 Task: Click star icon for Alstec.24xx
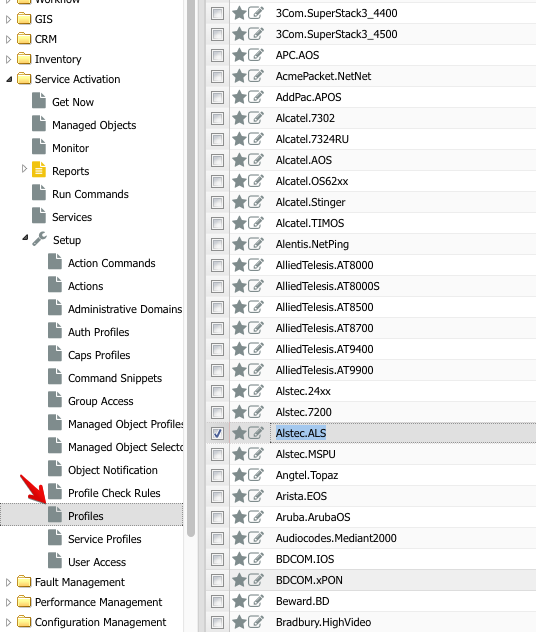[239, 391]
